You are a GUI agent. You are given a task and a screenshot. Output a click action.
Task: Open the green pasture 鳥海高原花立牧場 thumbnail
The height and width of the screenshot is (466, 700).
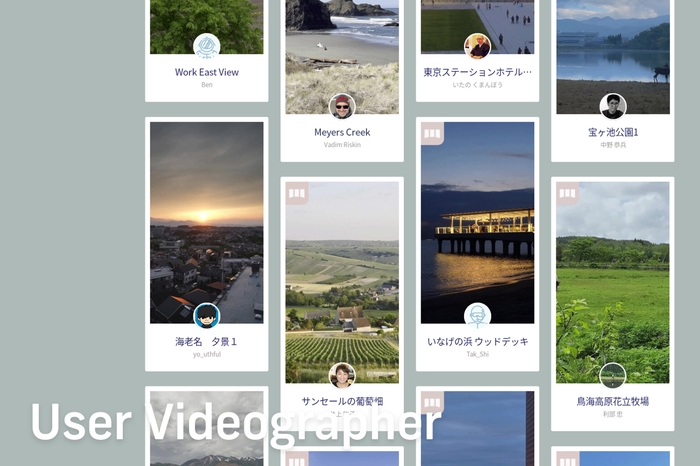613,280
